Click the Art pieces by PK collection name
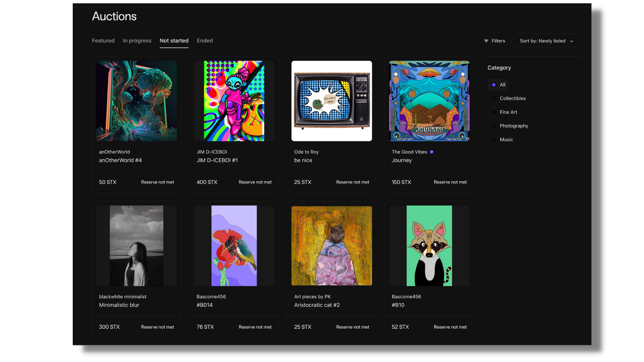The image size is (644, 362). coord(313,297)
